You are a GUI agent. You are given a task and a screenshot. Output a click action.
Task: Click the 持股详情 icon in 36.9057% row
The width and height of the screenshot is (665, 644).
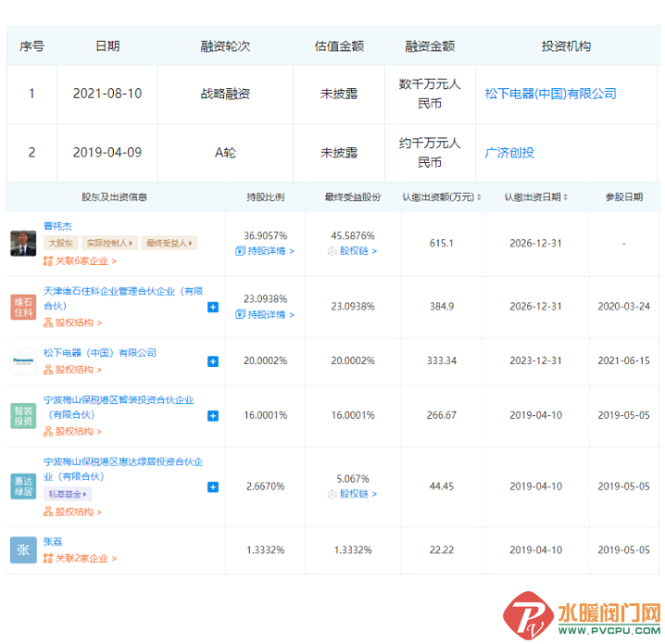coord(240,251)
